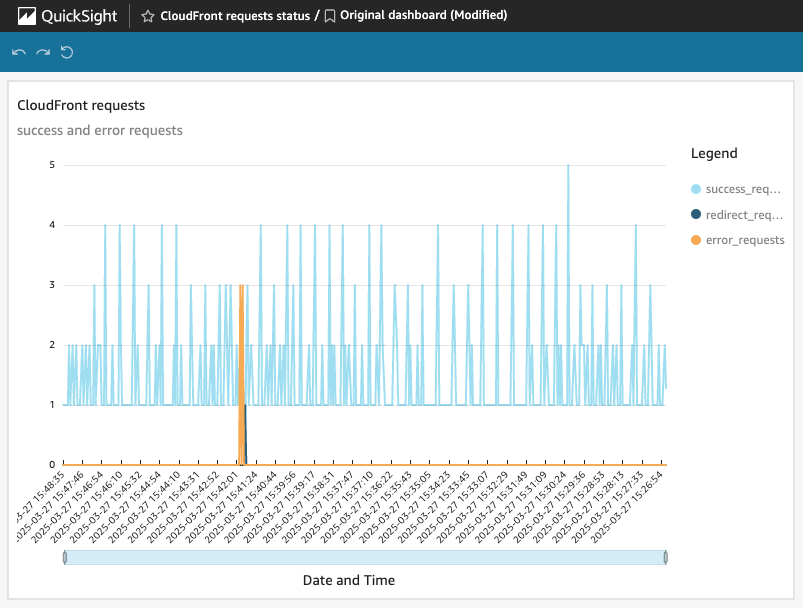
Task: Hide the error_requests series via its legend entry
Action: point(743,240)
